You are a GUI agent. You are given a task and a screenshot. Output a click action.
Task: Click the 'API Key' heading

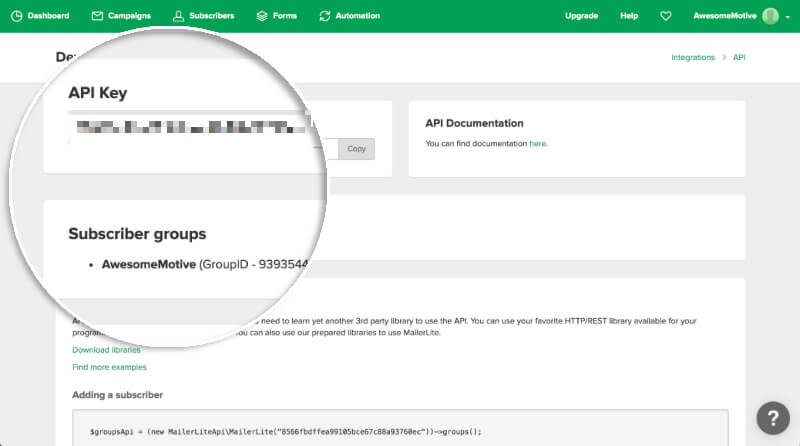point(97,93)
